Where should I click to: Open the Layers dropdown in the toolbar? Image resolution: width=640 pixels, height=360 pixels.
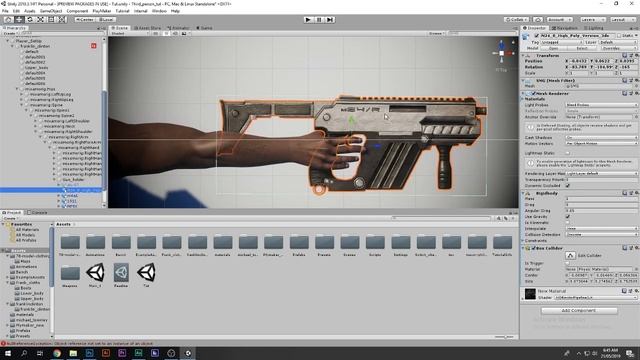(x=592, y=19)
